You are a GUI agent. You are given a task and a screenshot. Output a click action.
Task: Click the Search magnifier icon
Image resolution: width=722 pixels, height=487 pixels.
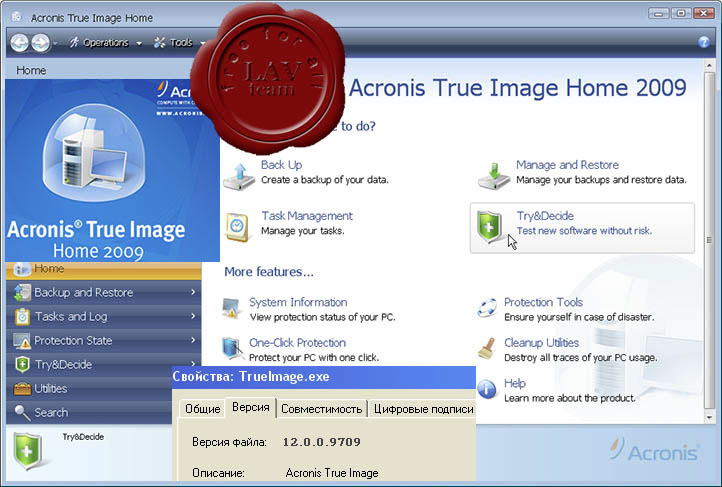click(x=22, y=412)
